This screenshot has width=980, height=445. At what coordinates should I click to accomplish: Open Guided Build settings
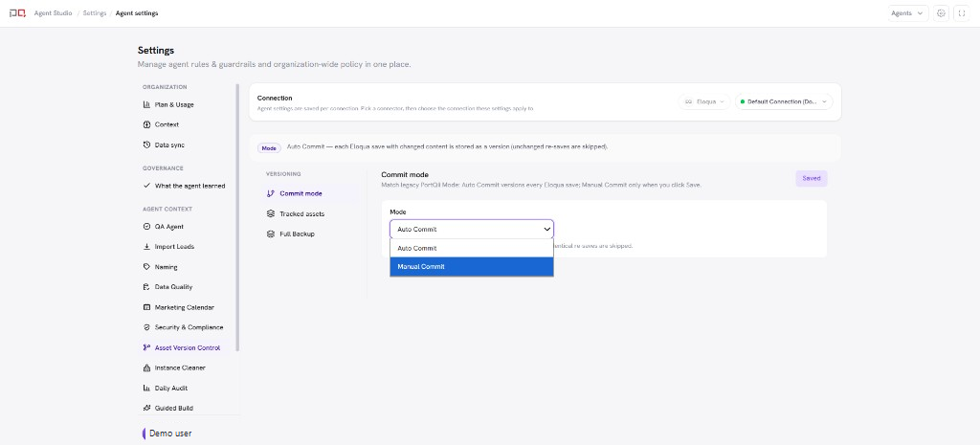tap(187, 408)
